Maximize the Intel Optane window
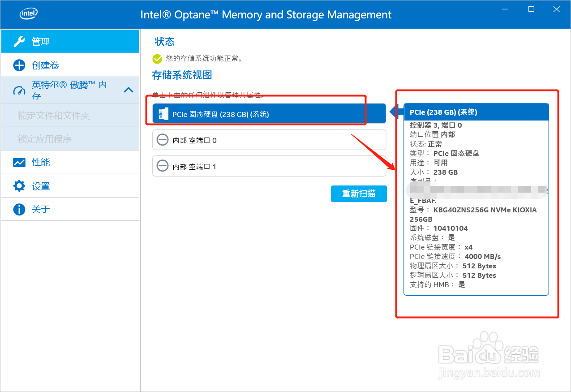 click(x=532, y=9)
